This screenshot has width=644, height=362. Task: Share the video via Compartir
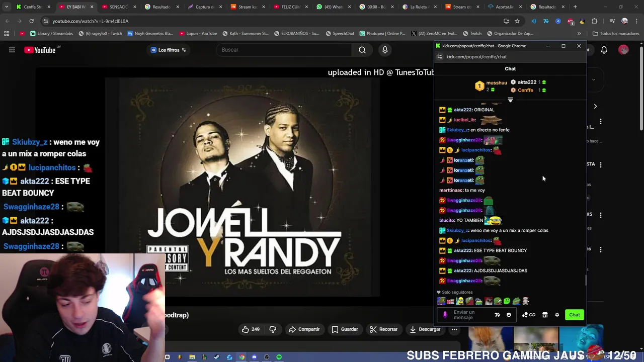304,329
